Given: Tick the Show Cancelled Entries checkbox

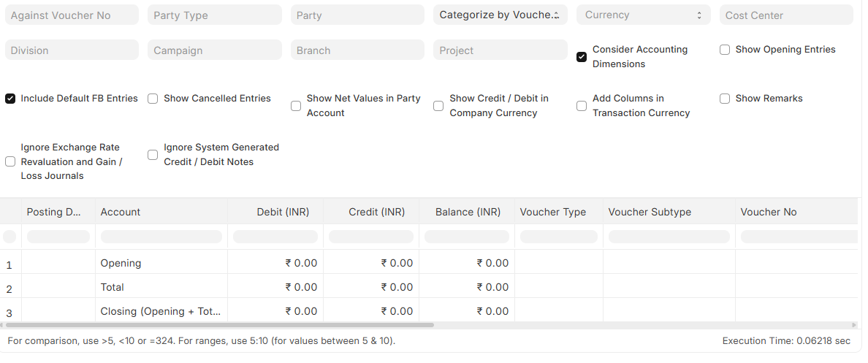Looking at the screenshot, I should click(153, 99).
